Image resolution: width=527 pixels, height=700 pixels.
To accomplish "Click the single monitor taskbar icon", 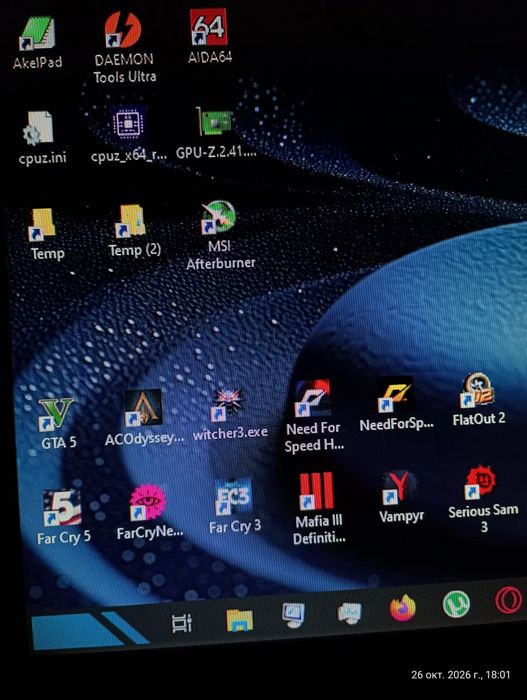I will 293,616.
